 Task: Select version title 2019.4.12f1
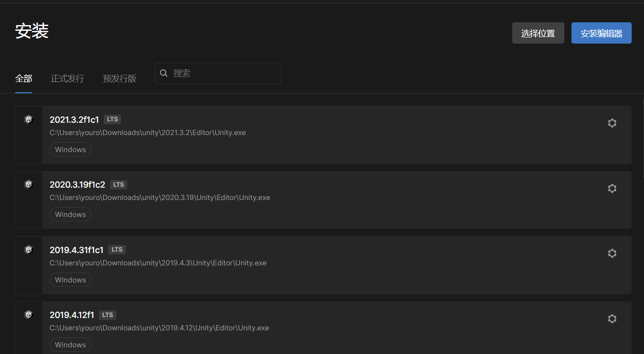pos(72,315)
